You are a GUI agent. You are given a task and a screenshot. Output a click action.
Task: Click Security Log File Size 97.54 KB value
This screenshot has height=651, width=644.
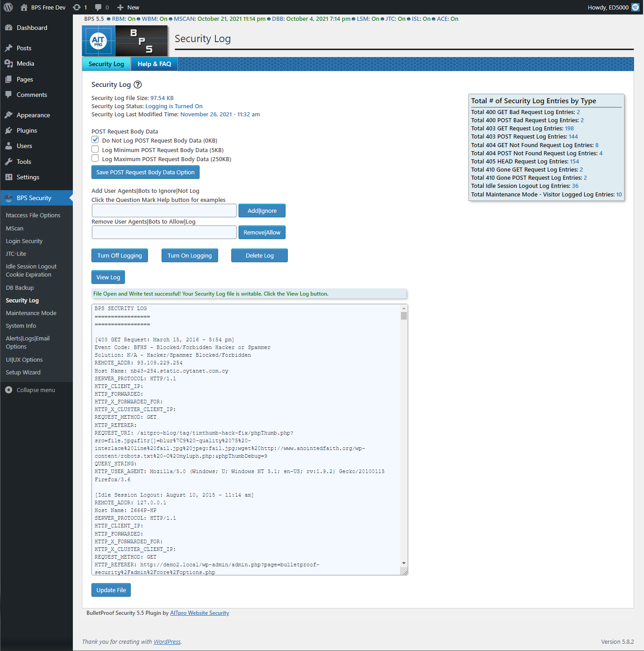click(x=162, y=98)
